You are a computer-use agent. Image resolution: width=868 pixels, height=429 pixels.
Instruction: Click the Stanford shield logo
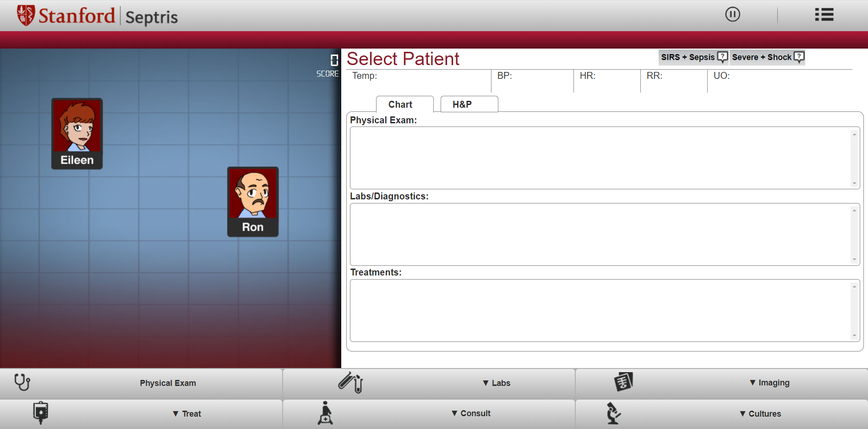point(26,16)
